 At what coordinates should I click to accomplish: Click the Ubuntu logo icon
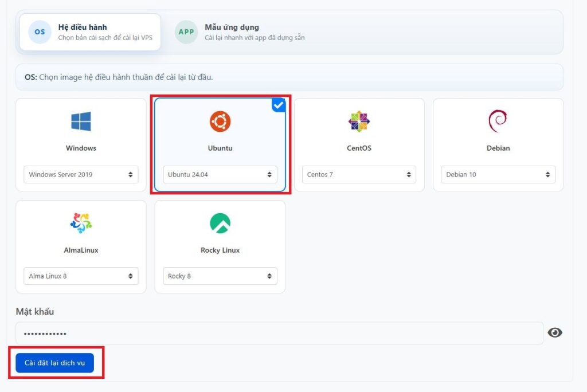tap(220, 121)
